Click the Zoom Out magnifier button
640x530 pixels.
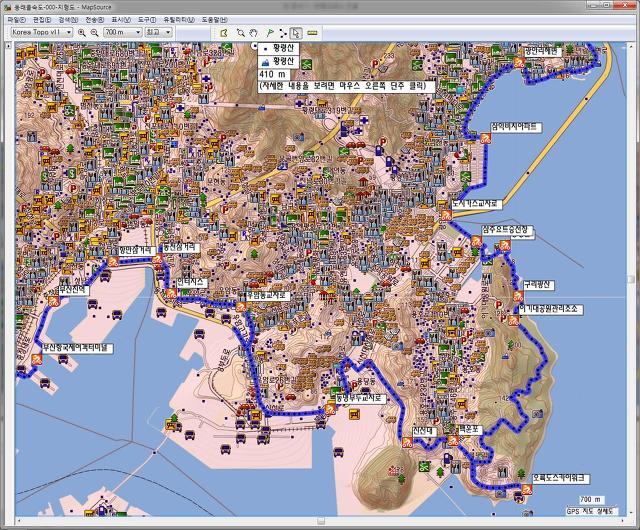coord(94,33)
